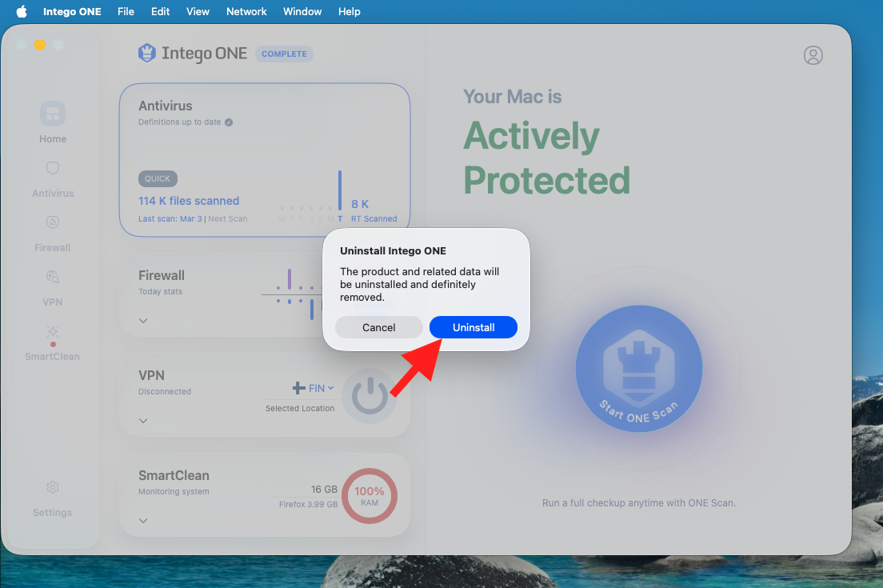The height and width of the screenshot is (588, 883).
Task: Click the Antivirus card title
Action: [166, 106]
